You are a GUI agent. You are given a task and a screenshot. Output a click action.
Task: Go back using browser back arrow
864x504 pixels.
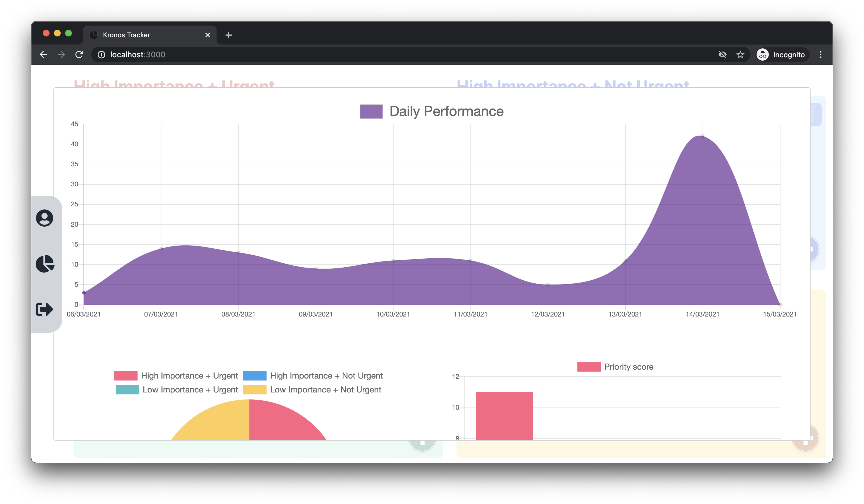43,55
